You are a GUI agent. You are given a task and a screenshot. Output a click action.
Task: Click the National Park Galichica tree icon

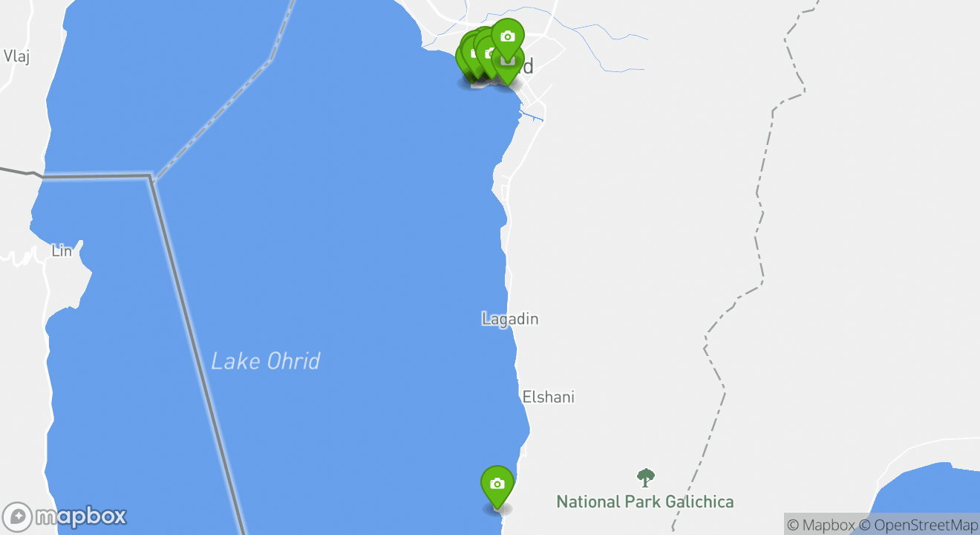[646, 478]
